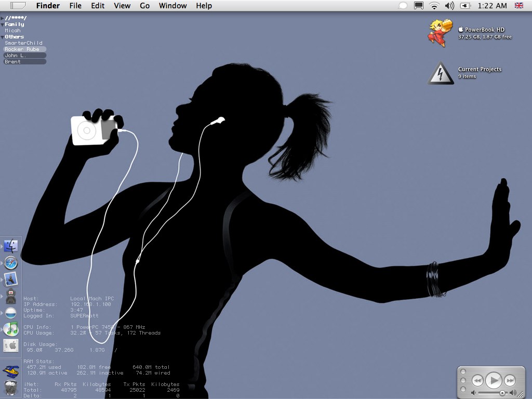
Task: Collapse the Others buddy group
Action: 2,37
